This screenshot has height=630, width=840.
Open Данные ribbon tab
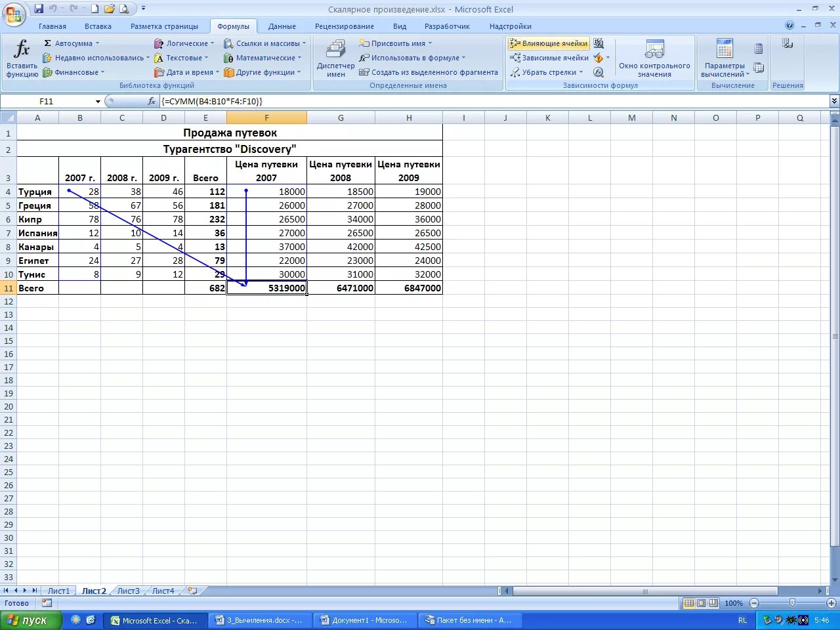[282, 26]
